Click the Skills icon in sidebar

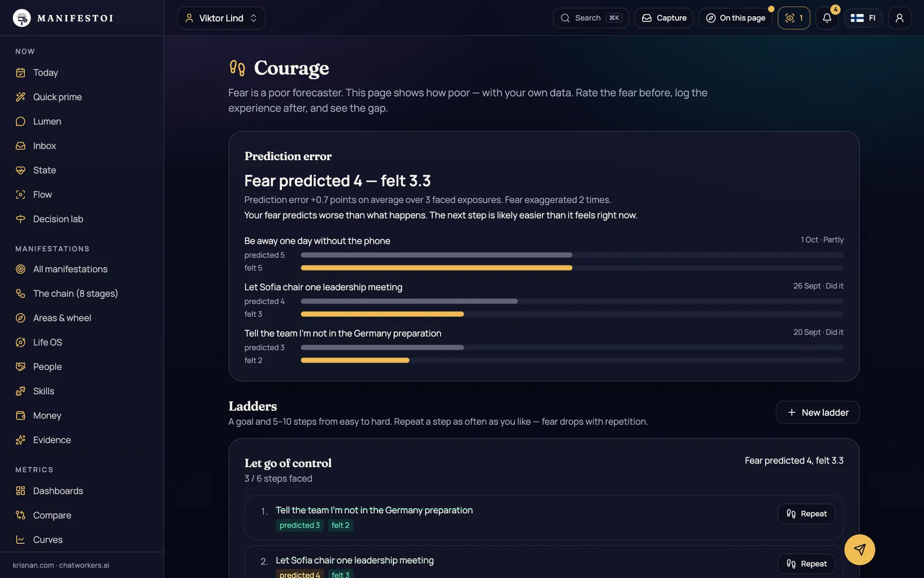point(21,391)
